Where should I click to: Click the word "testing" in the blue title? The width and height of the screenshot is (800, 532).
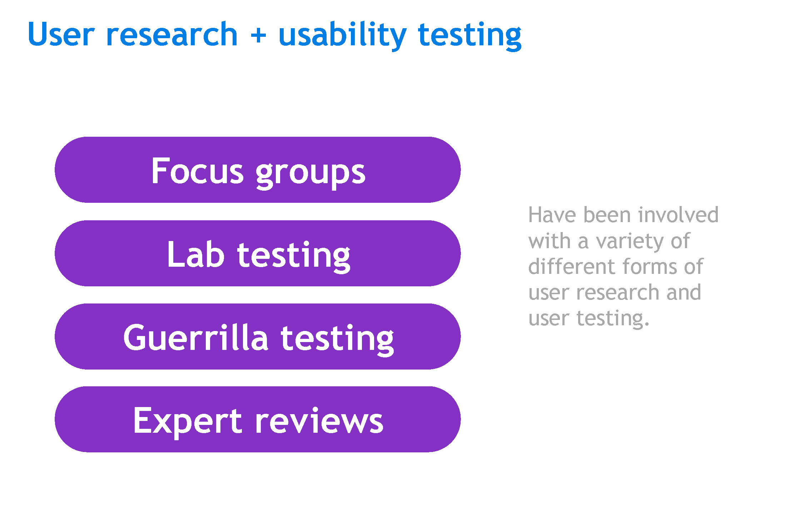pos(469,35)
